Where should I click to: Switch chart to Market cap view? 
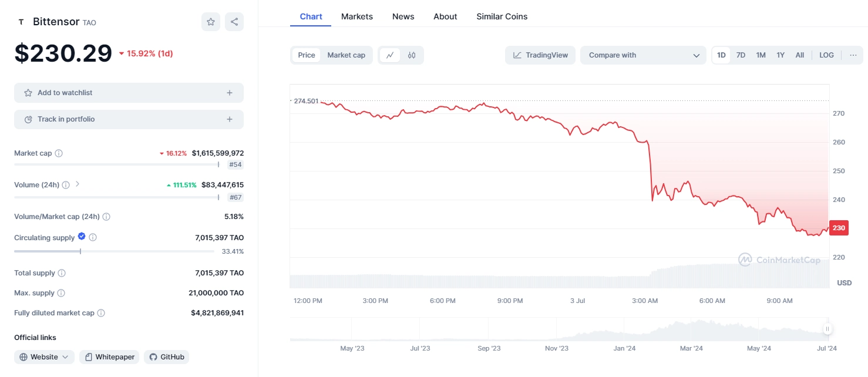346,55
